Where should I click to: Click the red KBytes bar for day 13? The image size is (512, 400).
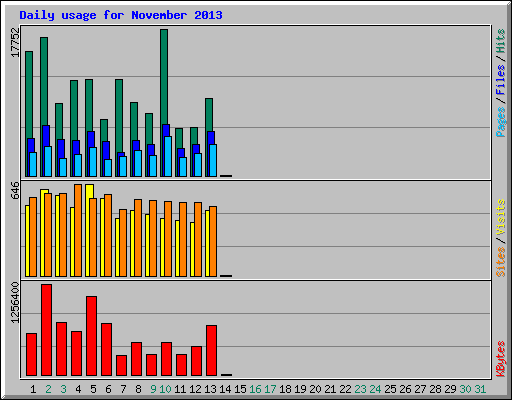coord(211,351)
